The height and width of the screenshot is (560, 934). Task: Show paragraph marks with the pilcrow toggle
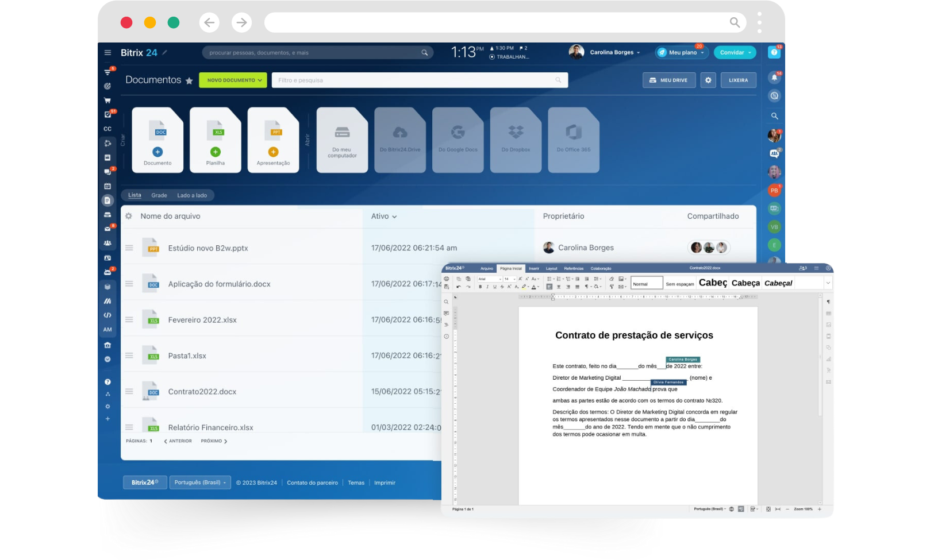pyautogui.click(x=587, y=287)
